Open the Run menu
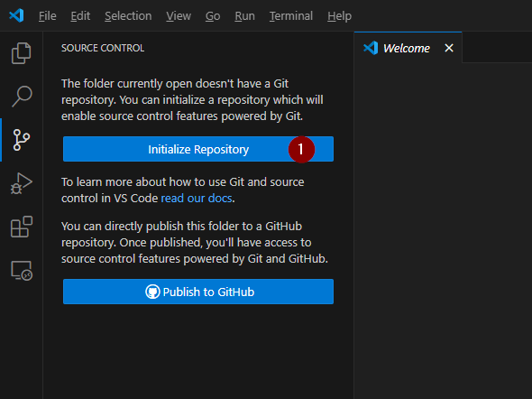The height and width of the screenshot is (399, 532). 244,16
